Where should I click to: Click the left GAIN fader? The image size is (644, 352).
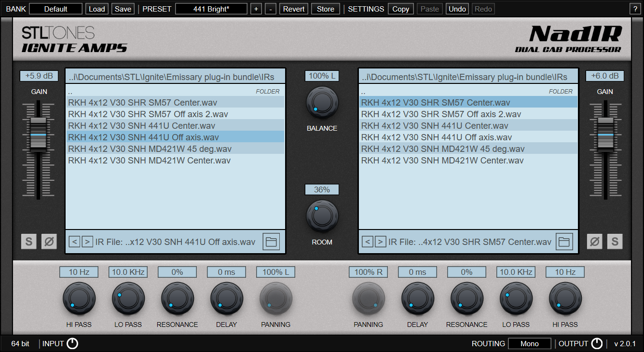point(39,134)
